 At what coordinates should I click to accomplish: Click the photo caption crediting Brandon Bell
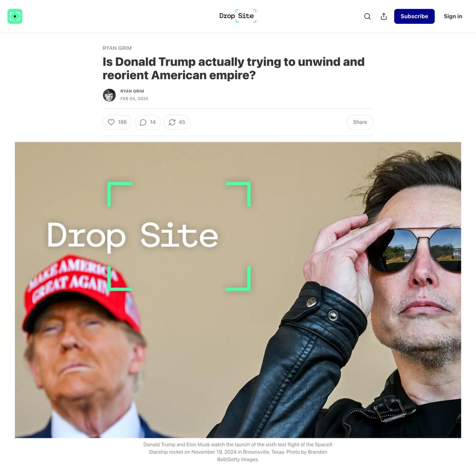click(x=238, y=452)
